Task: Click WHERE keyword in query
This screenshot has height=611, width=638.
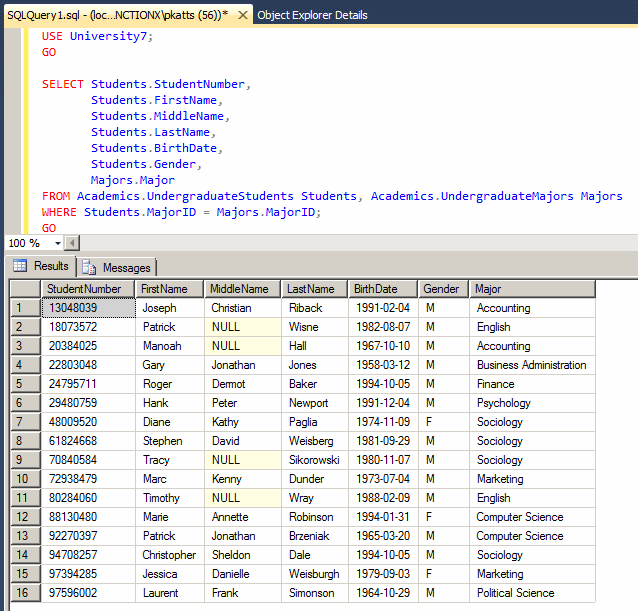Action: click(x=59, y=212)
